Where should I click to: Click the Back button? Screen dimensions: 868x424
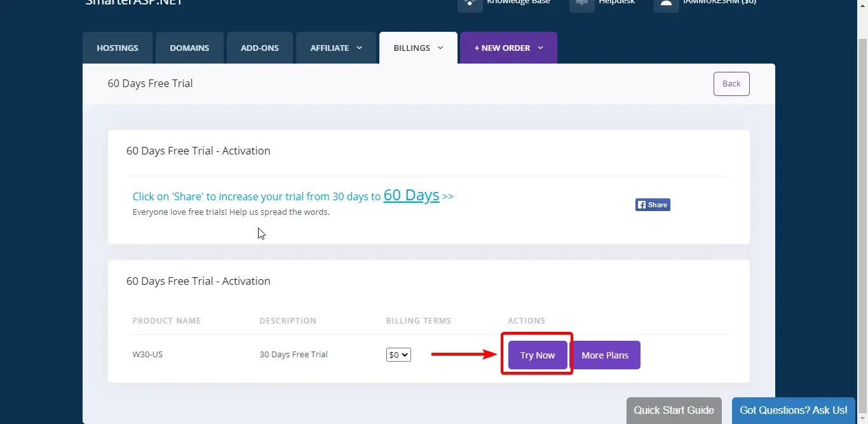coord(731,83)
